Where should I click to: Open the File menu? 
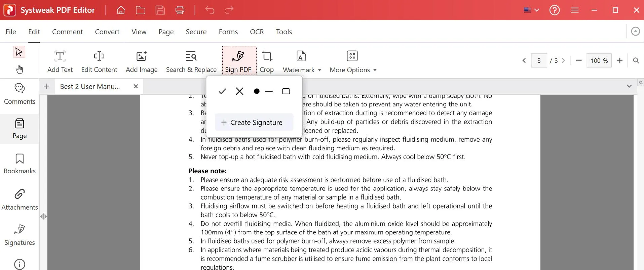pos(11,32)
